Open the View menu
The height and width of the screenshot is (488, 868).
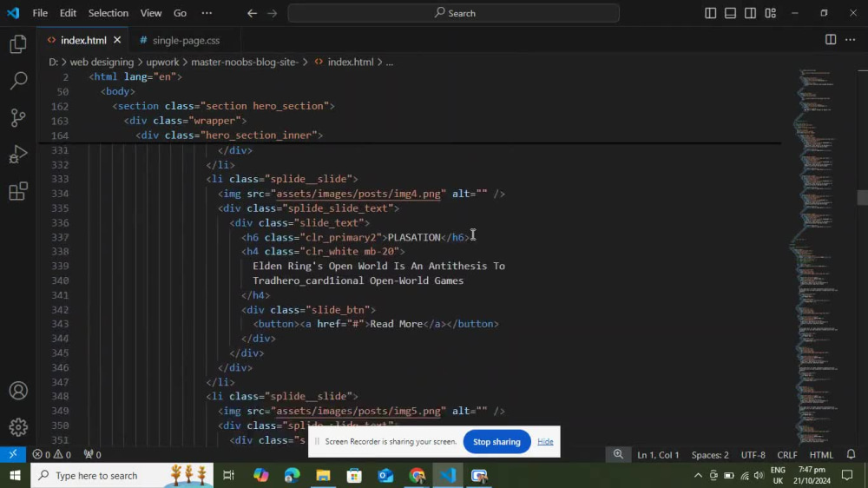(x=150, y=13)
